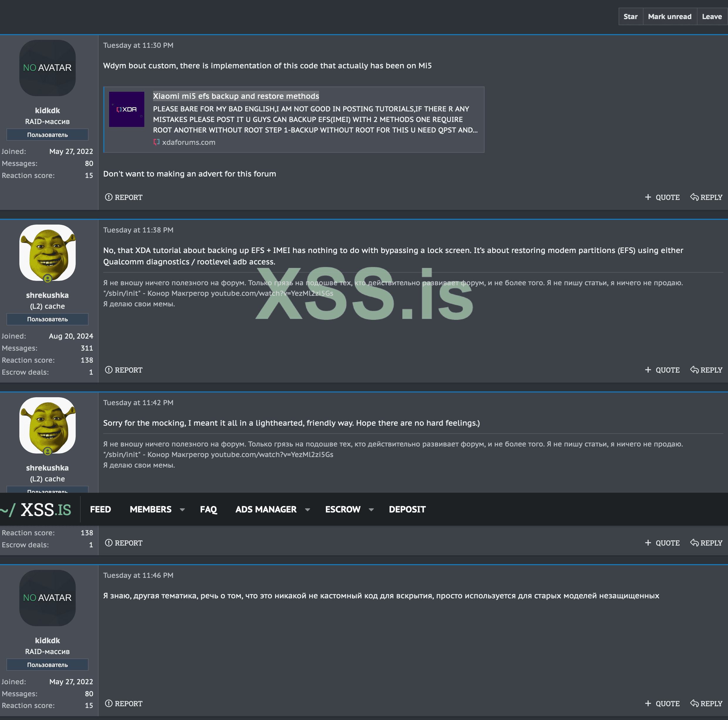The height and width of the screenshot is (720, 728).
Task: Reply to the 11:46 PM Russian post
Action: pyautogui.click(x=706, y=703)
